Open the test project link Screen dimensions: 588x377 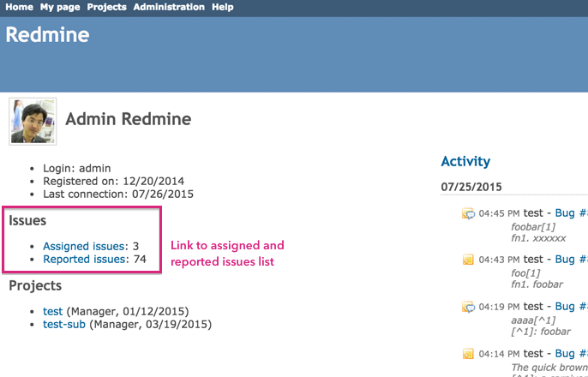click(52, 311)
